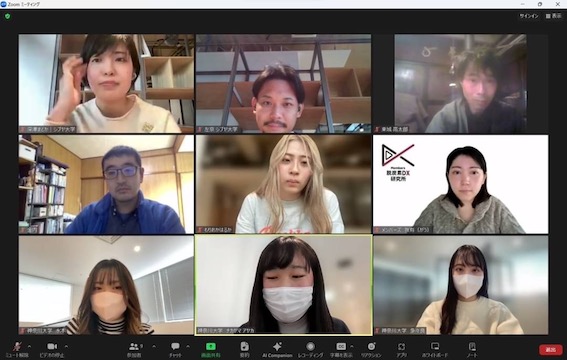Expand the arrow next to Participants
Image resolution: width=567 pixels, height=360 pixels.
(154, 346)
